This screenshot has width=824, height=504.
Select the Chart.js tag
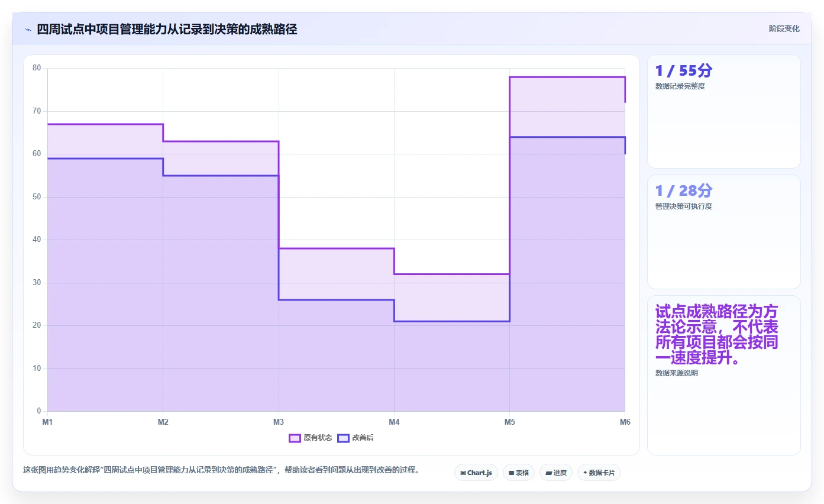pos(476,473)
